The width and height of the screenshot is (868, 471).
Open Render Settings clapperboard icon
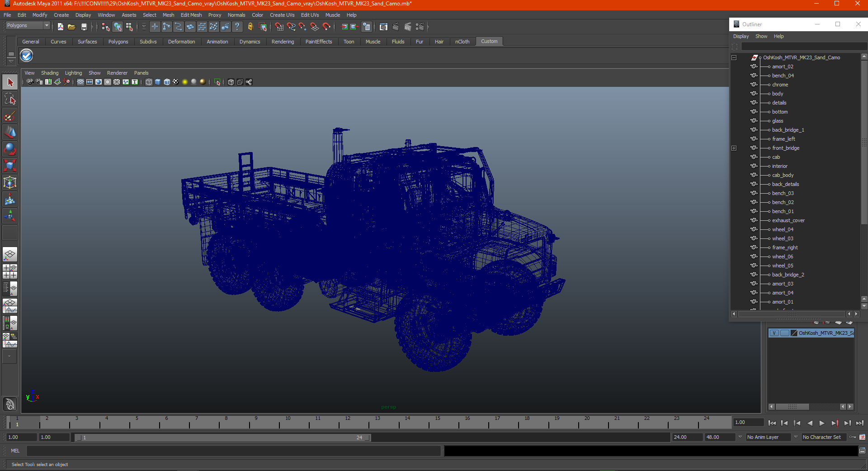420,27
